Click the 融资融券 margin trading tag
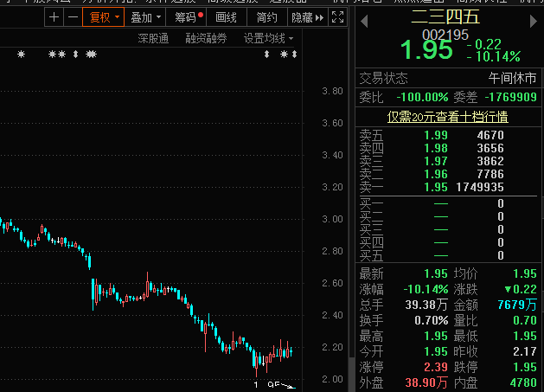The width and height of the screenshot is (544, 392). coord(206,38)
